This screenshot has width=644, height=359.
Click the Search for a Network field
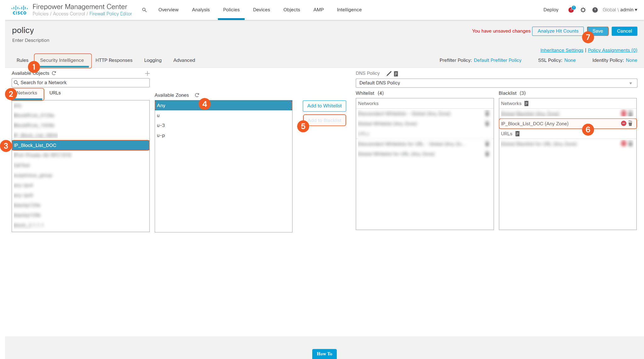click(80, 83)
